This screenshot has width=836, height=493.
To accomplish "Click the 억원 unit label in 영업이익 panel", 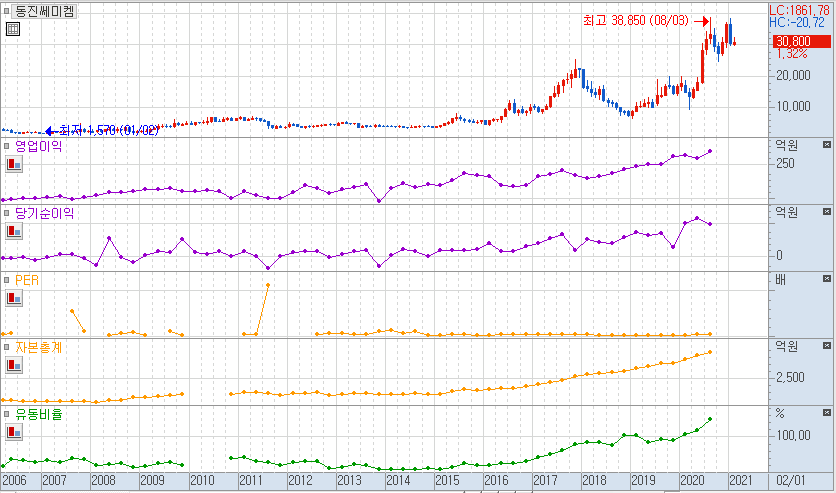I will [786, 146].
